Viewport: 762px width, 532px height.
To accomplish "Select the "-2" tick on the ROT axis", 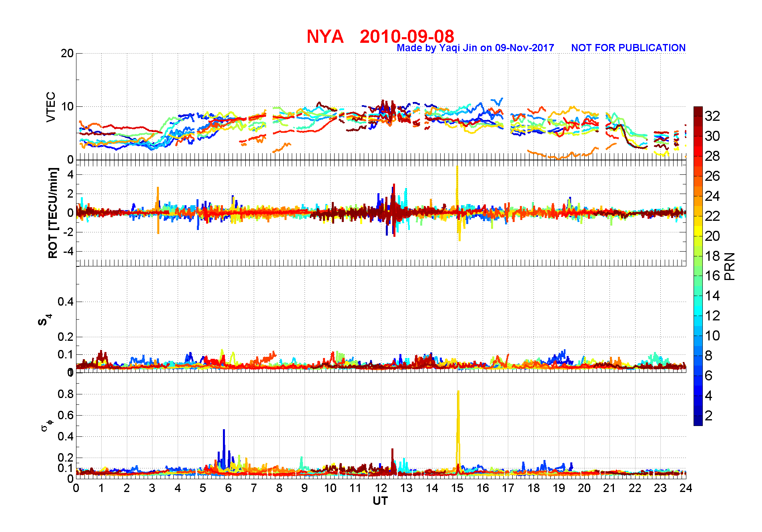I will pyautogui.click(x=68, y=232).
